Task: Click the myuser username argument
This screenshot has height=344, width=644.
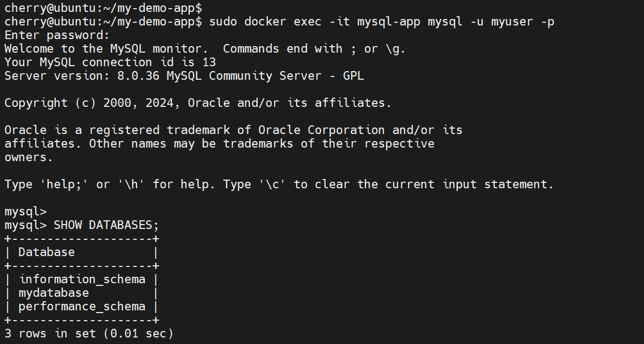Action: [x=513, y=22]
